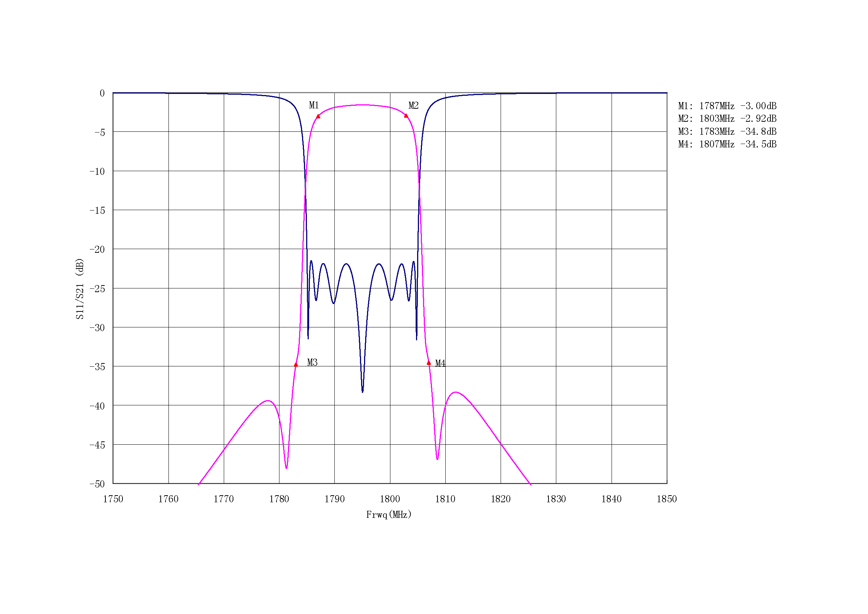Viewport: 868px width, 614px height.
Task: Click legend entry M1: 1787MHz -3.00dB
Action: (x=727, y=106)
